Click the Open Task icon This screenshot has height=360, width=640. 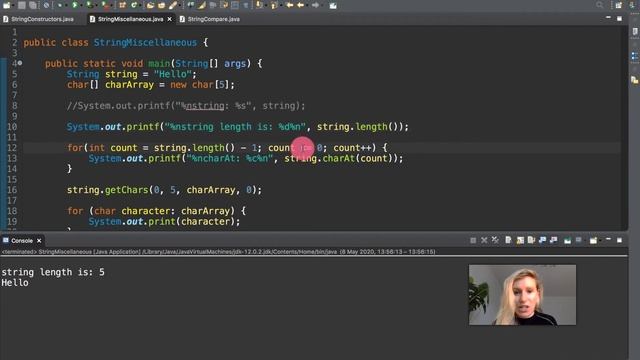(x=162, y=5)
